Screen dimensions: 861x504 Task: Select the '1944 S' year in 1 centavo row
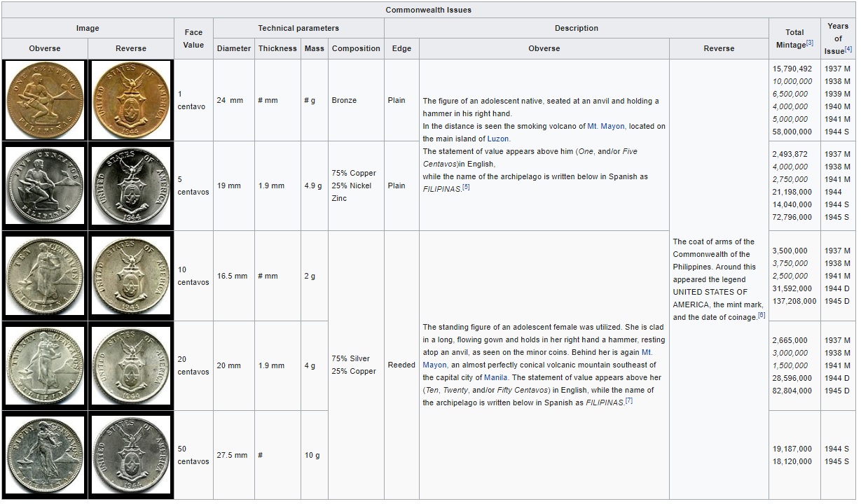tap(837, 132)
